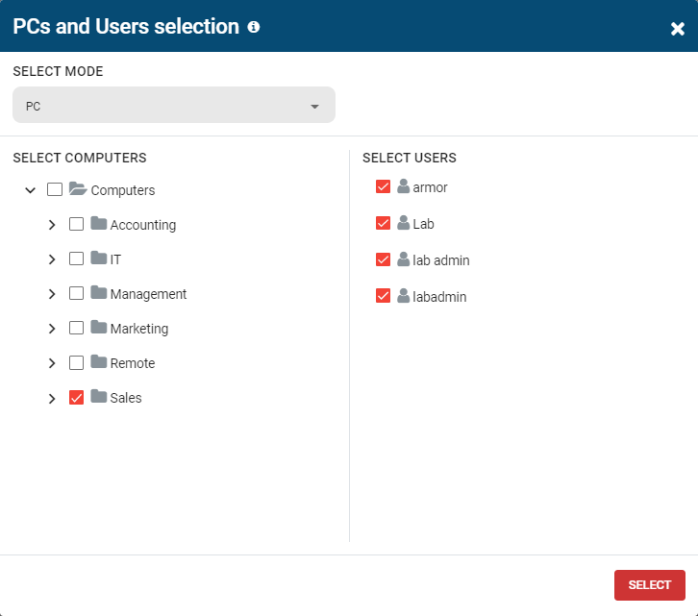Close the PCs and Users selection dialog

[677, 29]
